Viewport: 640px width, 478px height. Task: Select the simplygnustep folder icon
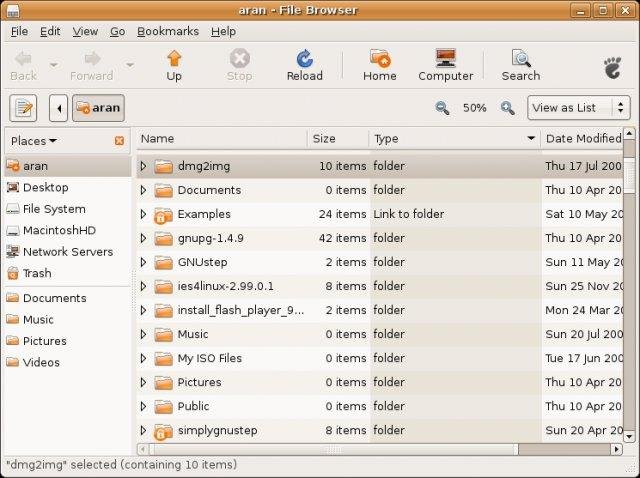coord(162,431)
